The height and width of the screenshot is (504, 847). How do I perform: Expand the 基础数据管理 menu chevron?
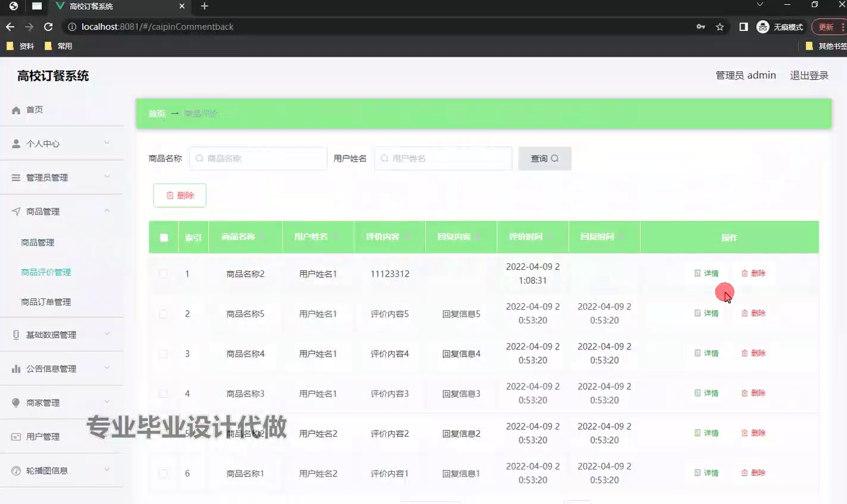[x=107, y=334]
